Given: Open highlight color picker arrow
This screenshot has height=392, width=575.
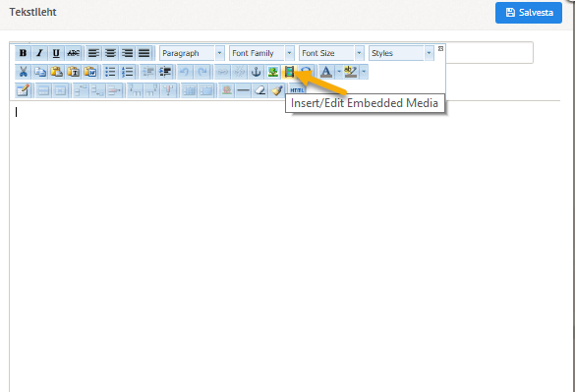Looking at the screenshot, I should tap(364, 72).
